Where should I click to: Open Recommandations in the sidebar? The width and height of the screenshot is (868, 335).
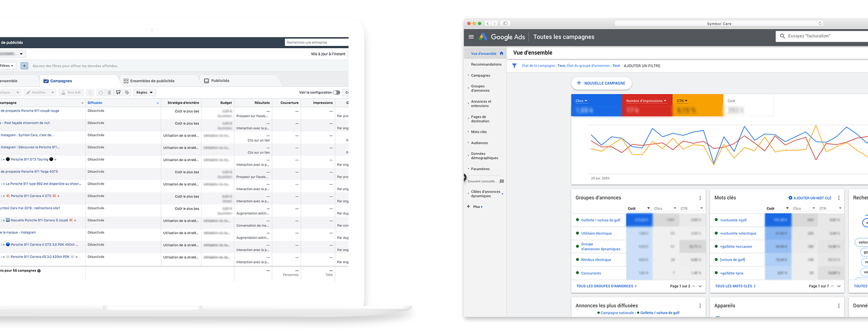click(x=486, y=65)
